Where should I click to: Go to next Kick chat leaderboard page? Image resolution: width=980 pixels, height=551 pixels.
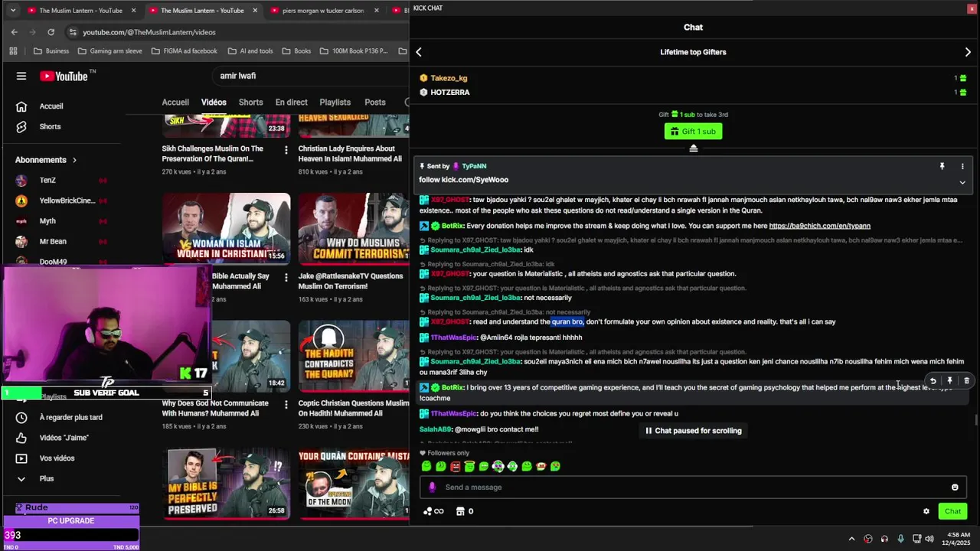tap(968, 52)
